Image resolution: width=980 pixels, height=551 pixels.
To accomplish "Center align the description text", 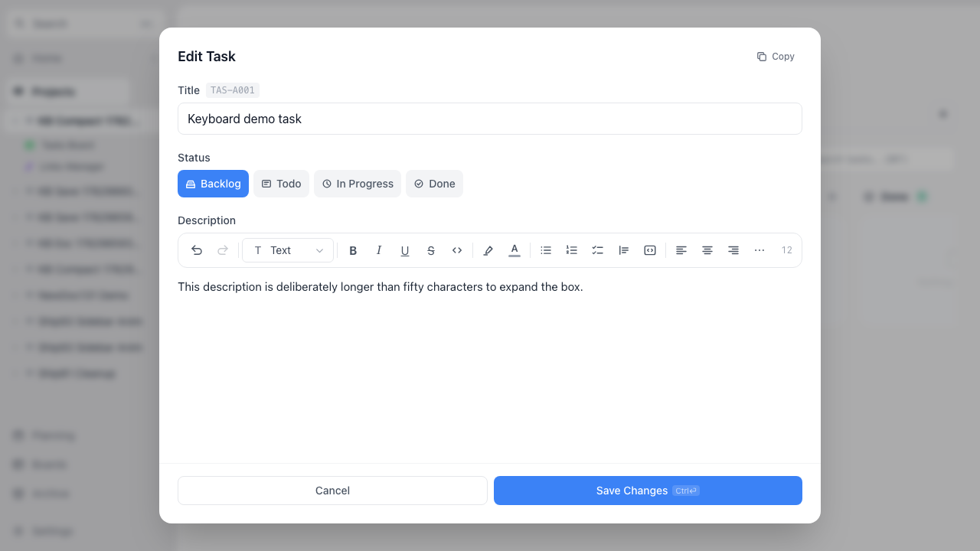I will (707, 250).
